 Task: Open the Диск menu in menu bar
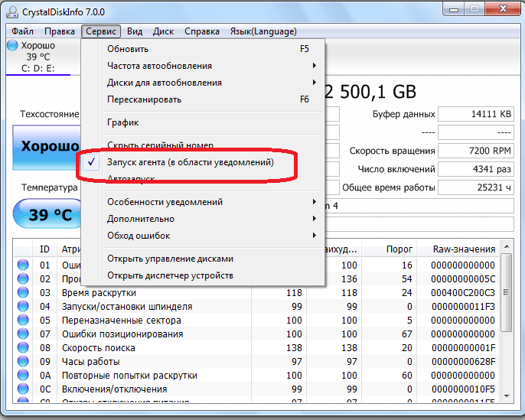click(163, 31)
